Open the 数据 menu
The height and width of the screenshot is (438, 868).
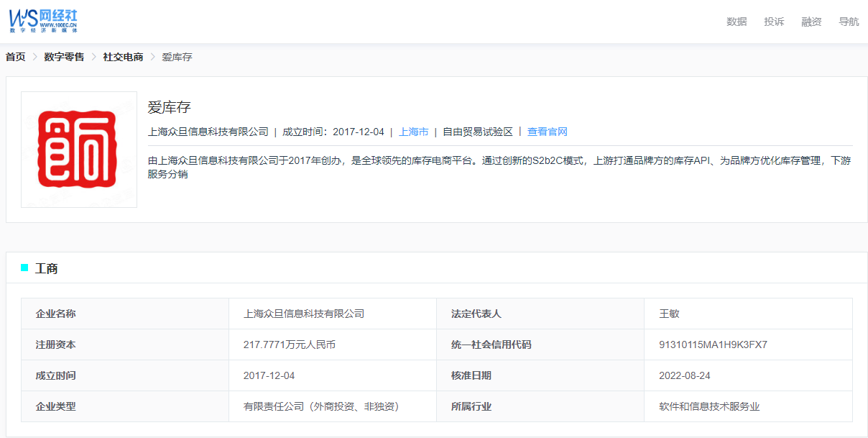tap(737, 22)
